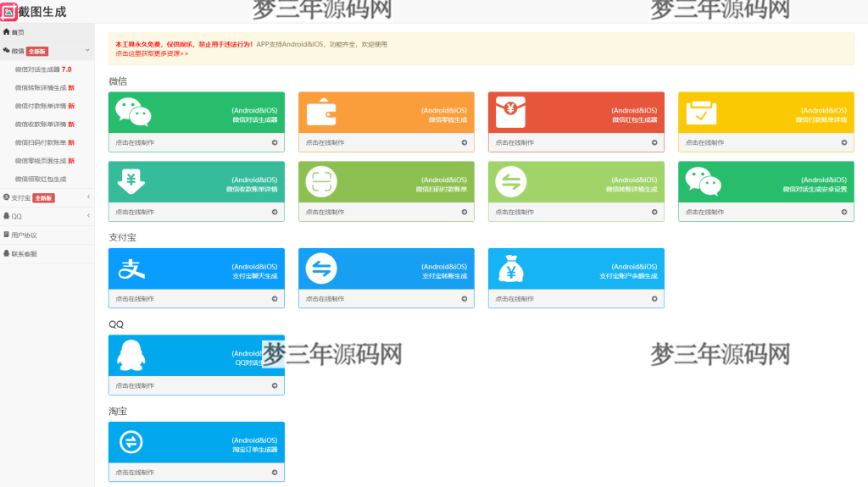Click the home icon beside 首页
Screen dimensions: 868x487
(x=6, y=32)
